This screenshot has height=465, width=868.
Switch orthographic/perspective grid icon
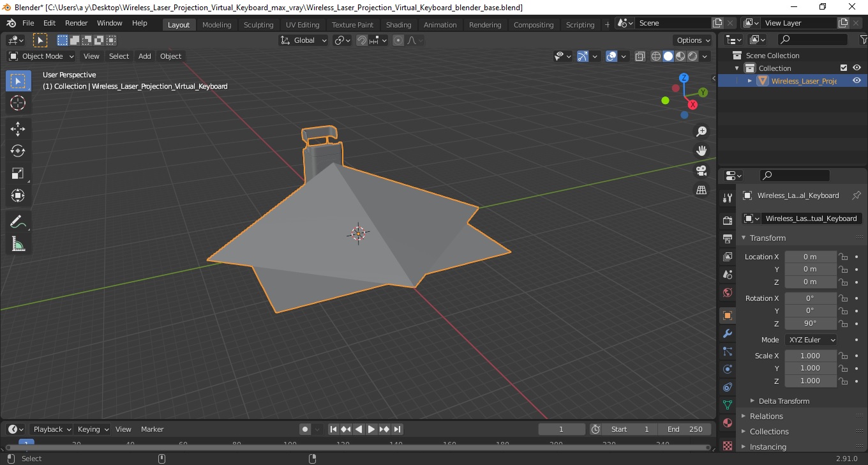(x=701, y=190)
